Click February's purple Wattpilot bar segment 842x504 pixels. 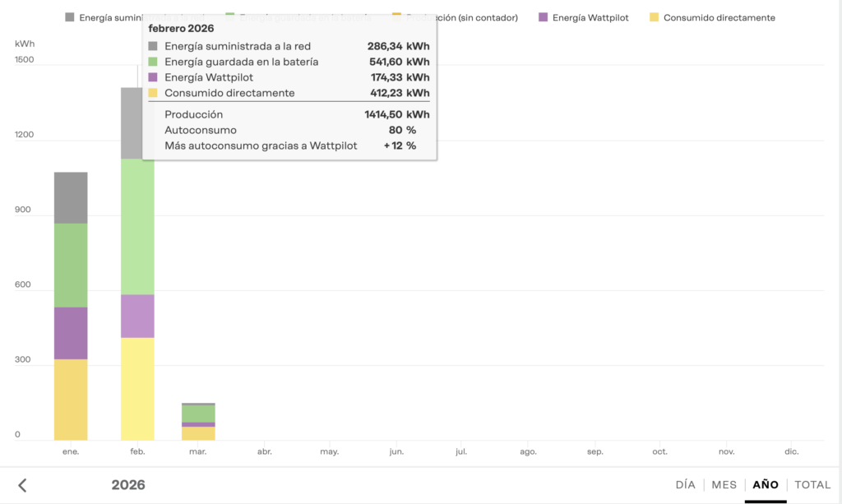137,316
